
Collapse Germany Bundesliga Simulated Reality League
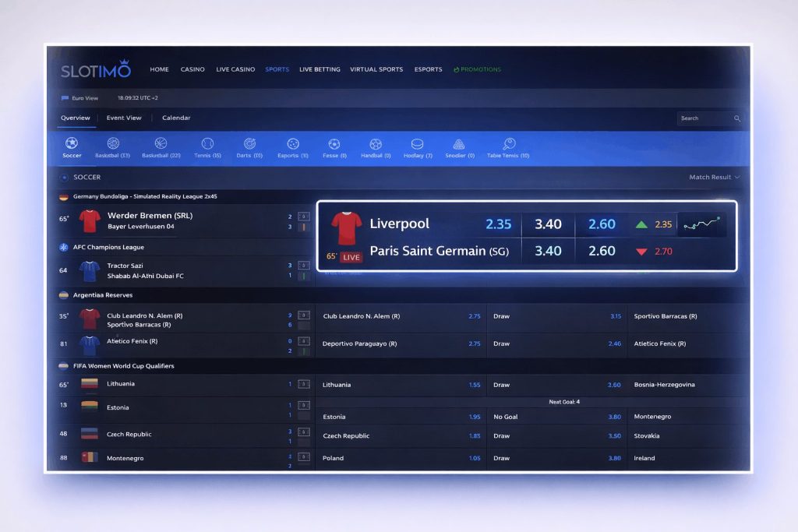coord(145,196)
